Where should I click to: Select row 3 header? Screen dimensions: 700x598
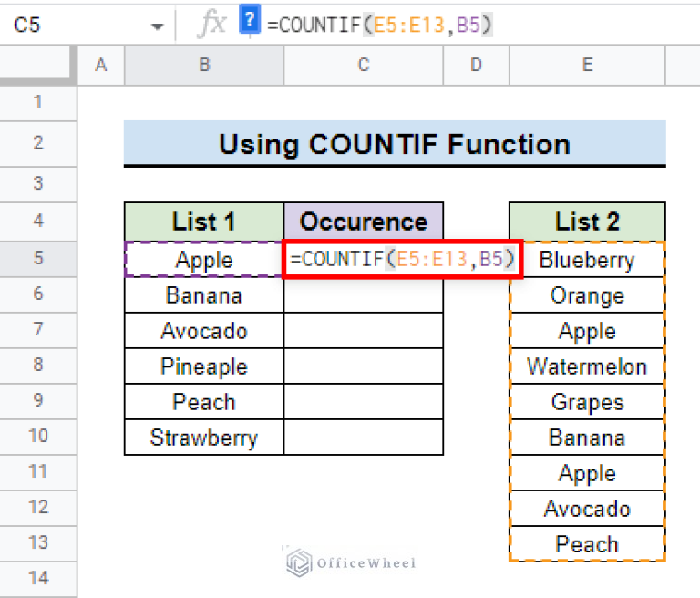click(38, 184)
